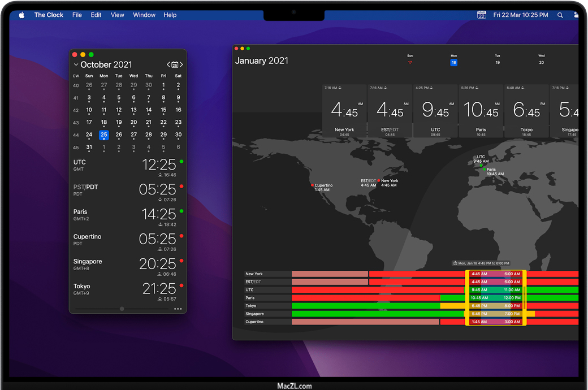Click The Clock calendar icon in the menu bar

click(x=481, y=15)
